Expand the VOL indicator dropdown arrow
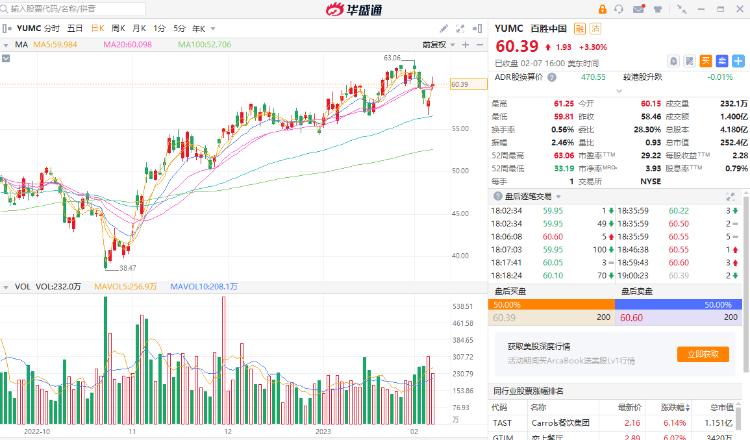Viewport: 750px width, 440px height. 6,287
